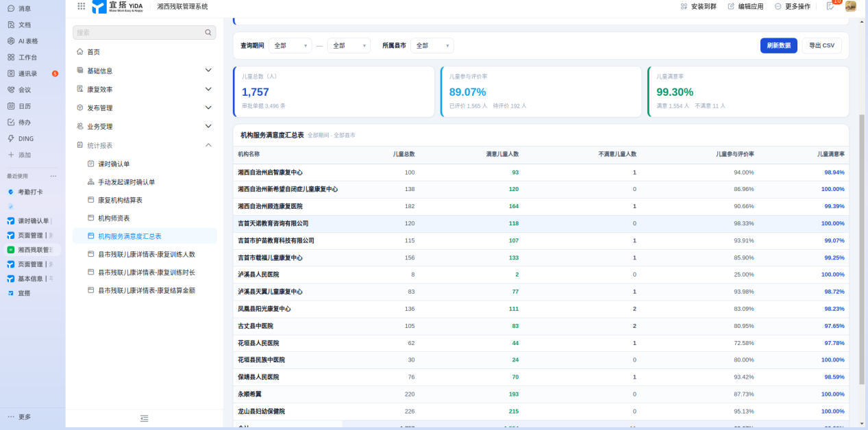Screen dimensions: 868x430
Task: Open the task list icon with badge
Action: point(830,6)
